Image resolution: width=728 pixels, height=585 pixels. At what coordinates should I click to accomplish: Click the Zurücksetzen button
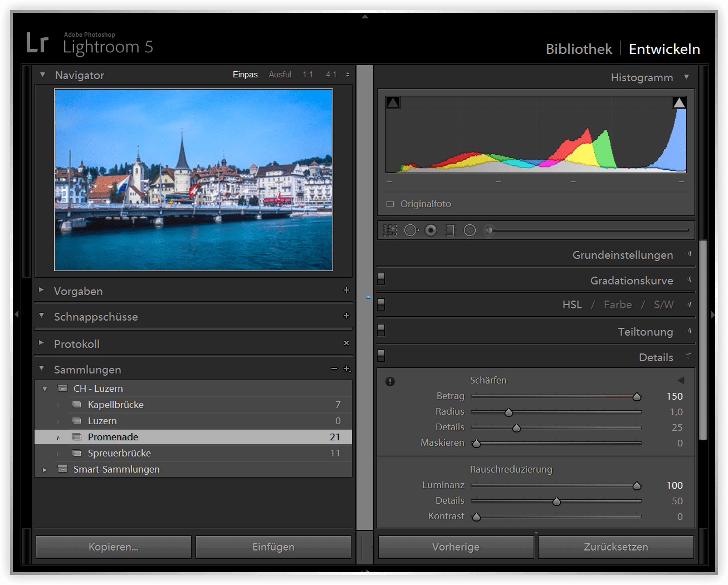tap(615, 547)
